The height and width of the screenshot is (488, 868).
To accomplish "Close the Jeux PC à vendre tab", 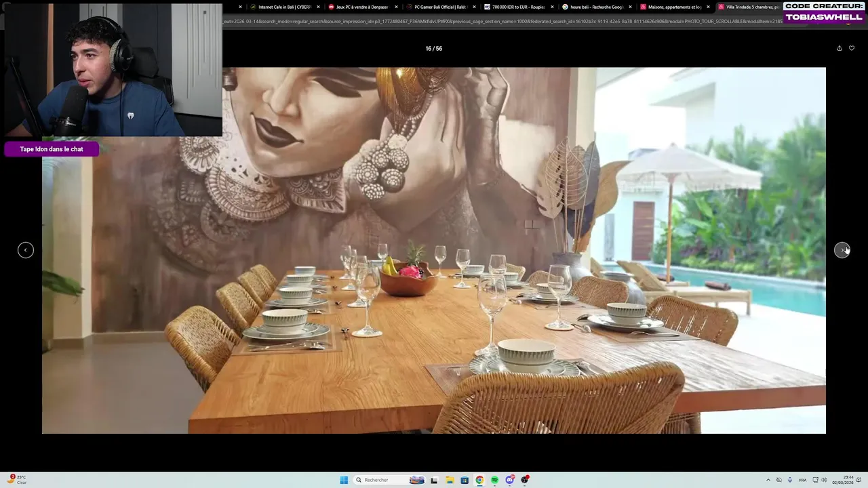I will [x=396, y=7].
